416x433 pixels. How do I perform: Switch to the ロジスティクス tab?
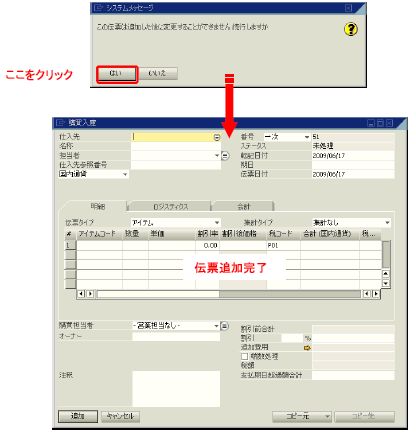170,207
